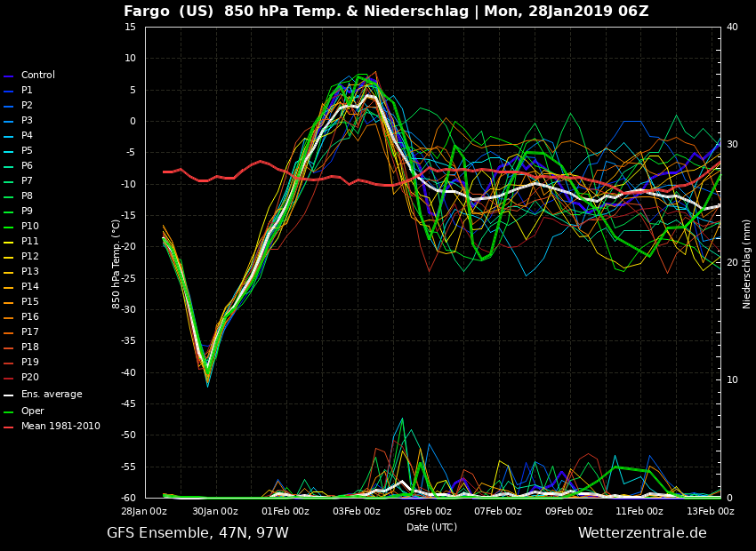This screenshot has height=551, width=756.
Task: Click the 30Jan 00z date tick label
Action: pyautogui.click(x=215, y=511)
